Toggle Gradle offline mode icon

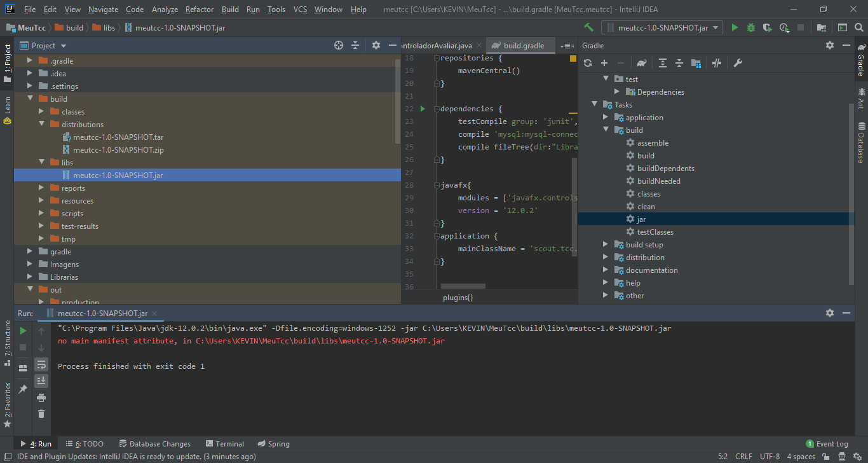pyautogui.click(x=717, y=63)
